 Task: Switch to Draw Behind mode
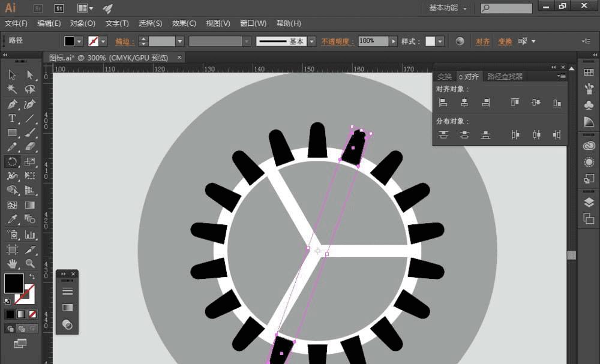[22, 329]
